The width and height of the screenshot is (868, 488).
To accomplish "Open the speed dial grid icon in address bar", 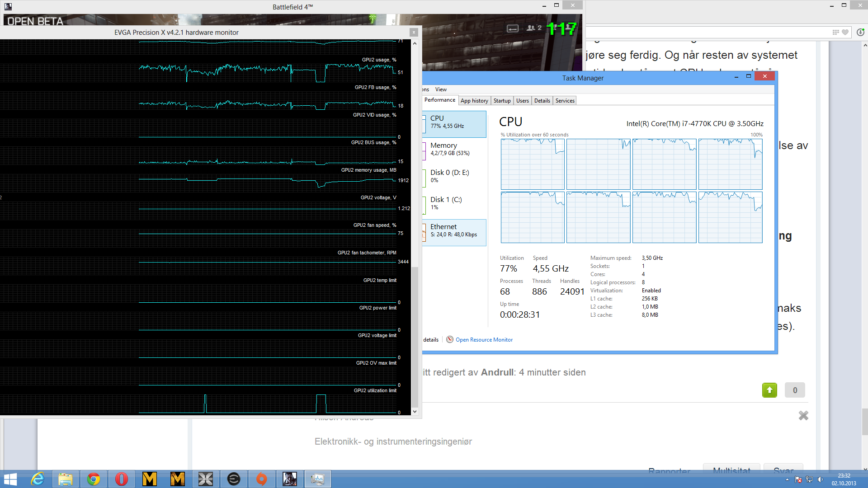I will (x=835, y=32).
